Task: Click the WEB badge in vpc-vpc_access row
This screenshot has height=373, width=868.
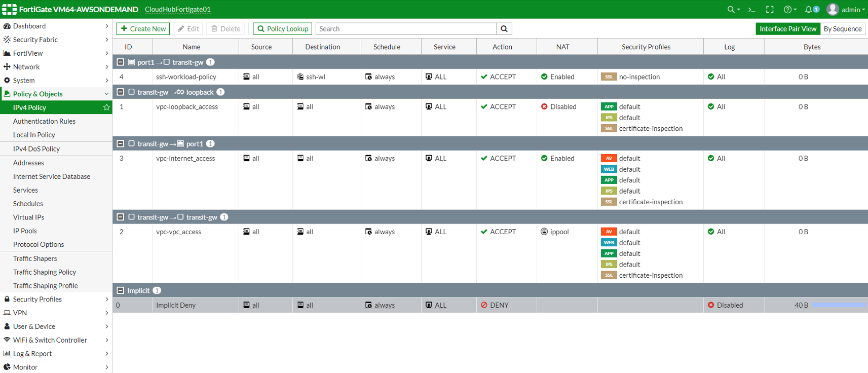Action: point(609,243)
